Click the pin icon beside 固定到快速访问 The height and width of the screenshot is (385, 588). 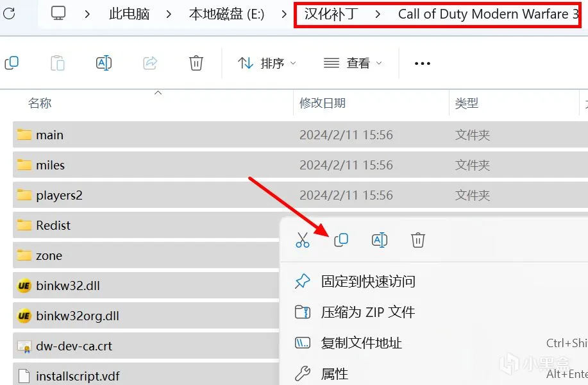click(x=302, y=282)
